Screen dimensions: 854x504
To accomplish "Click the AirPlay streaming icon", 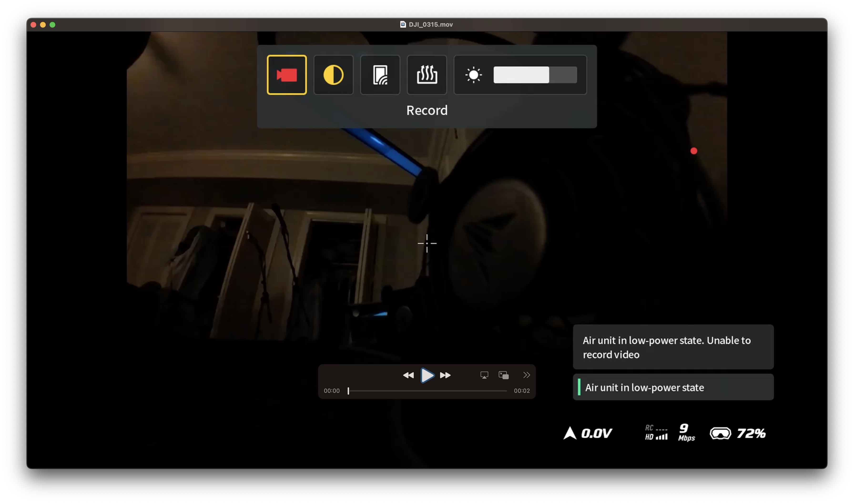I will click(484, 375).
